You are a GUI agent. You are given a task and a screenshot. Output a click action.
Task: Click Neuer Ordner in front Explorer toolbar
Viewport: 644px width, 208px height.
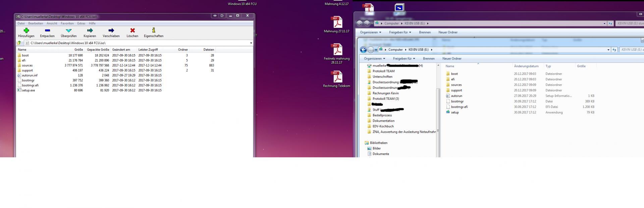coord(452,58)
